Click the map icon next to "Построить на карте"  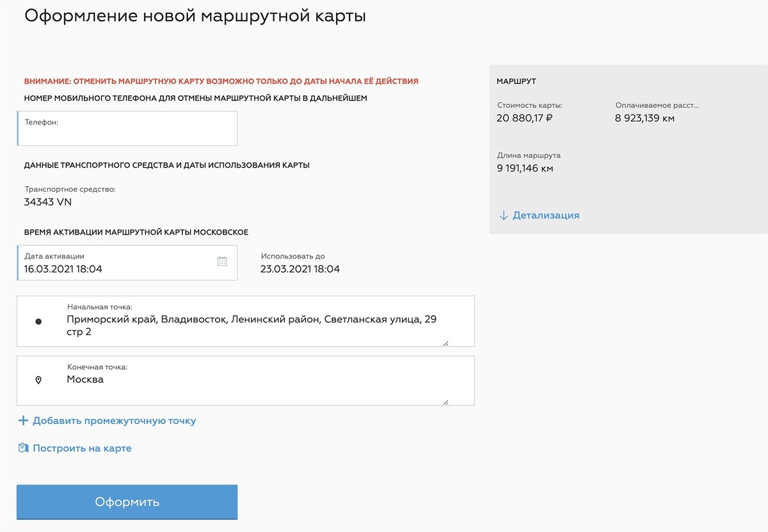[24, 448]
